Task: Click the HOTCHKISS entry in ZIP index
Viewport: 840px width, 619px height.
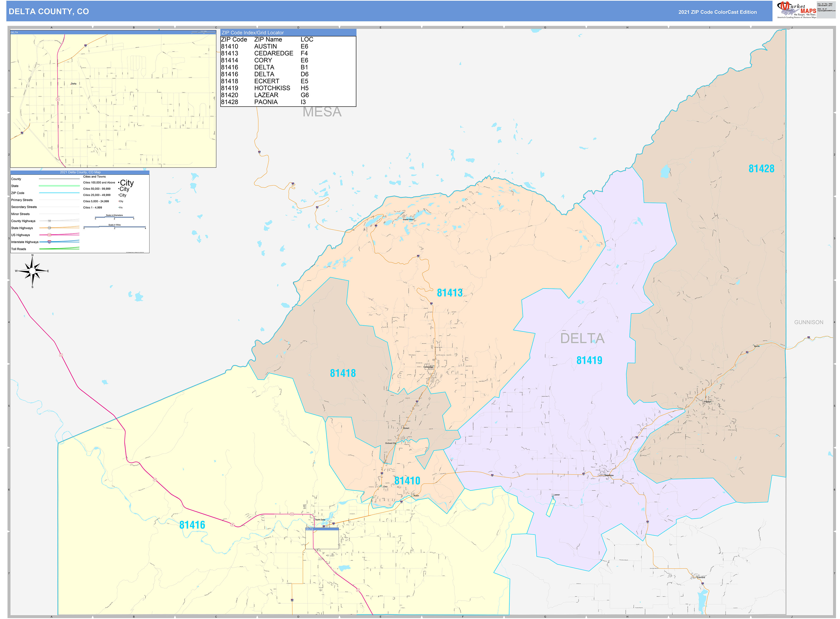Action: (272, 88)
